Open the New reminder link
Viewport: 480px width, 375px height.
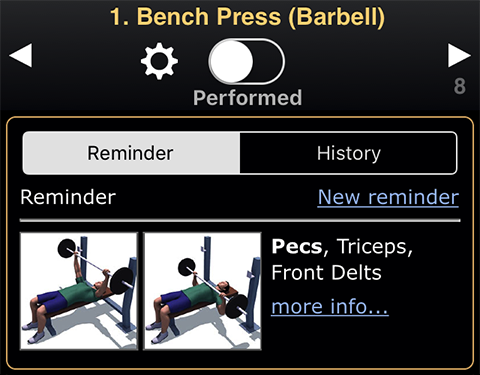(x=388, y=197)
